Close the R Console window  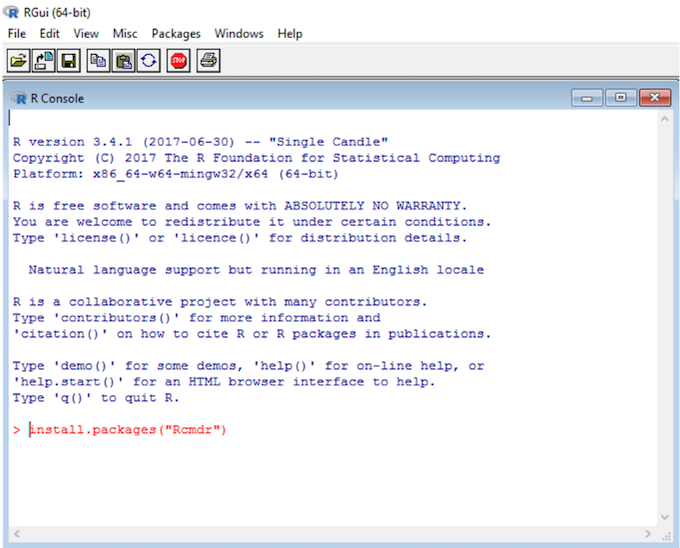pos(655,98)
